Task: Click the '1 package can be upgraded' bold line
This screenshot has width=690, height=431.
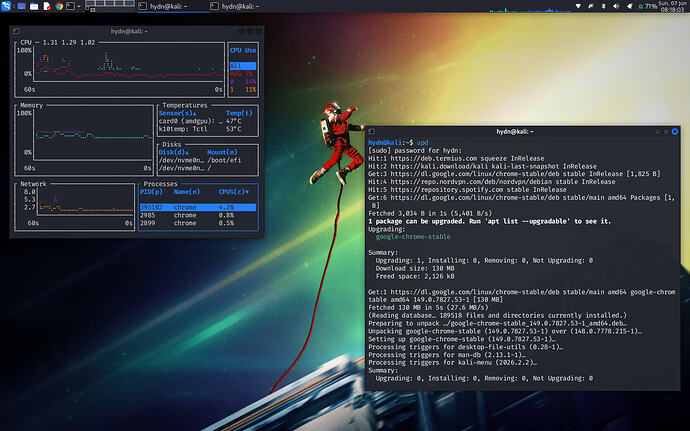Action: 490,221
